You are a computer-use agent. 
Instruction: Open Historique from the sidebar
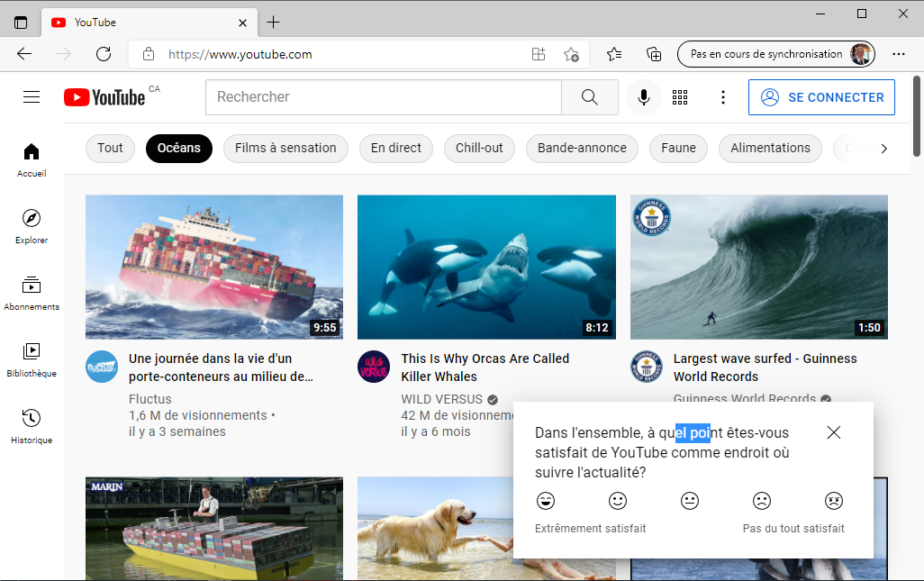32,426
